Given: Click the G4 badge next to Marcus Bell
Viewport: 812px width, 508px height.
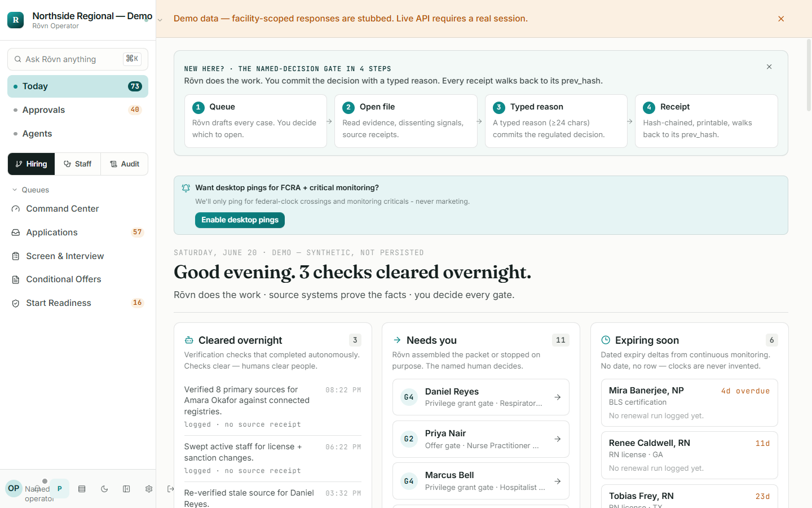Looking at the screenshot, I should (x=409, y=481).
